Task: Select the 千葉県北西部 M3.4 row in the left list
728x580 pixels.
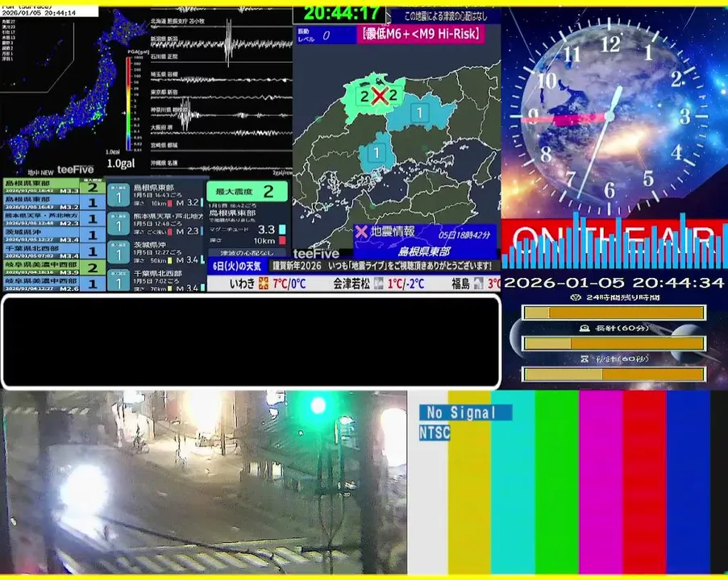Action: pyautogui.click(x=54, y=251)
